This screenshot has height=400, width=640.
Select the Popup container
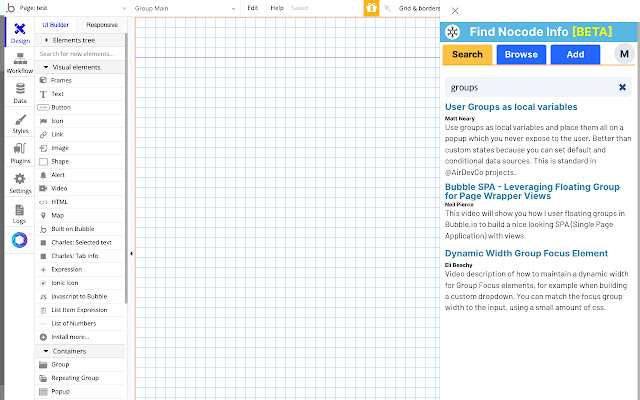point(80,391)
